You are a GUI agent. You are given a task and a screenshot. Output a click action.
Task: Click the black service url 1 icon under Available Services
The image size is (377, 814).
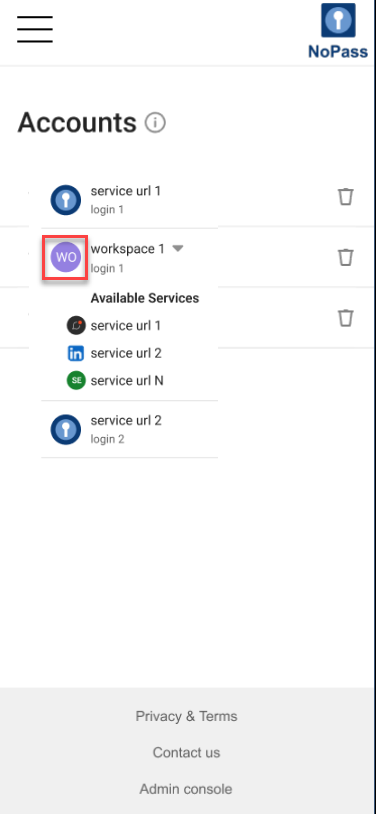point(76,326)
